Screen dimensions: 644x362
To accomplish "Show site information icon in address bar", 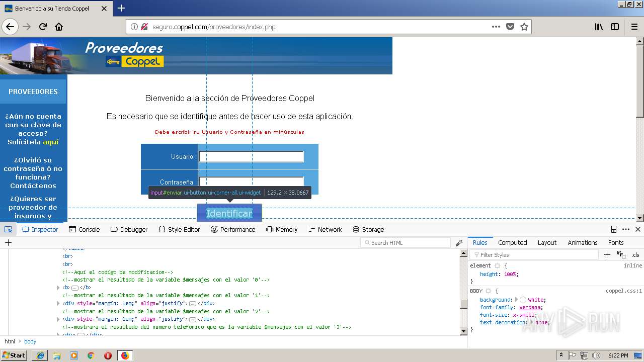I will click(134, 27).
